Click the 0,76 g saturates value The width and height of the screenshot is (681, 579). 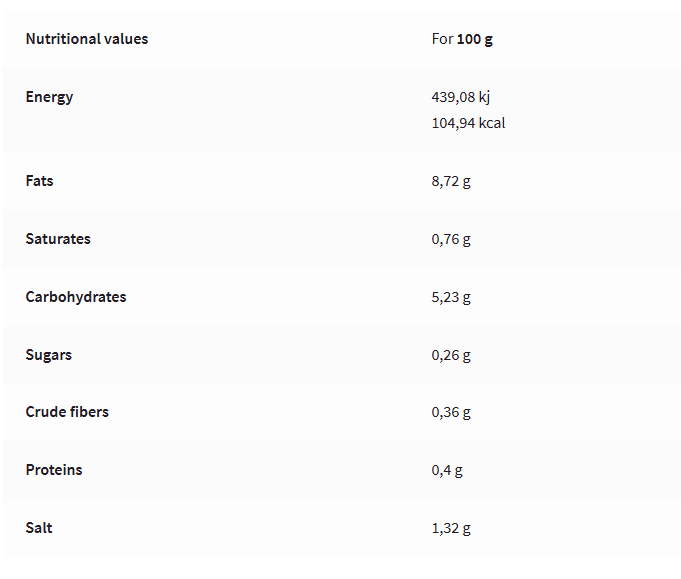coord(451,240)
